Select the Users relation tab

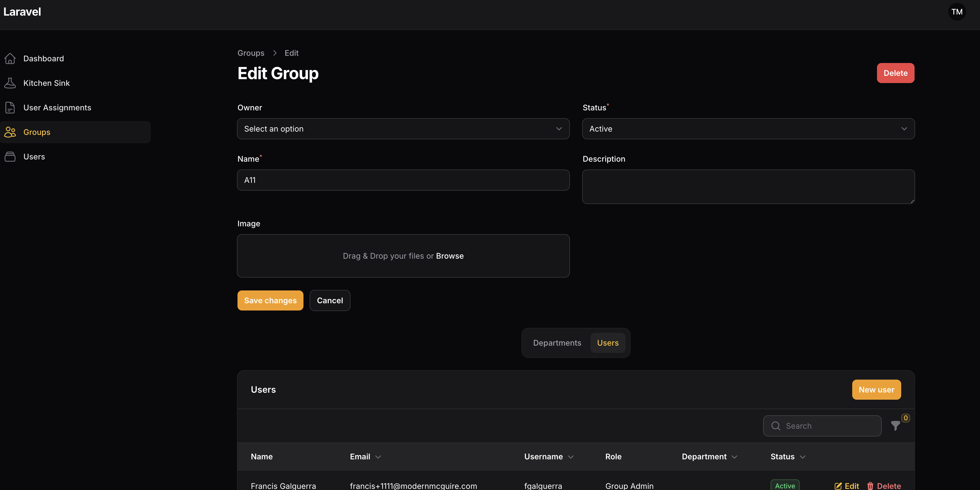point(607,343)
